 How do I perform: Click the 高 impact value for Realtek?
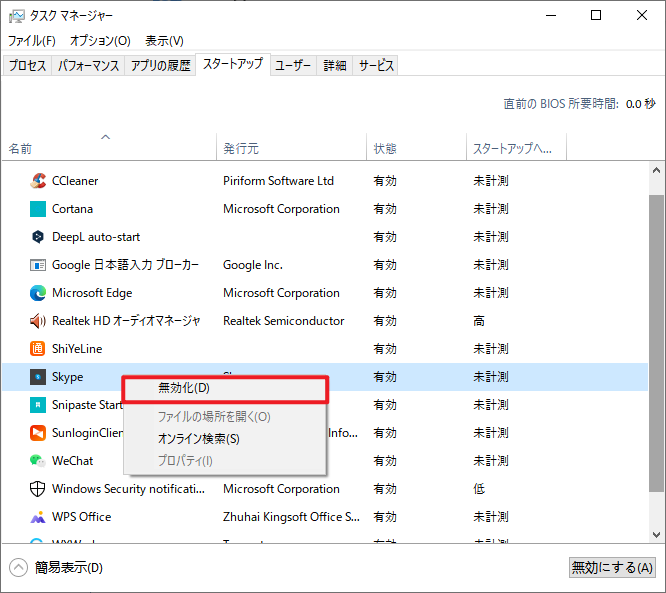479,321
